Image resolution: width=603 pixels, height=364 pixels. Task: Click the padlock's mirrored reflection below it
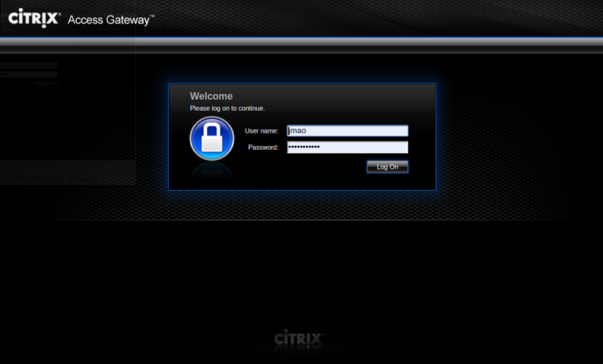(212, 172)
